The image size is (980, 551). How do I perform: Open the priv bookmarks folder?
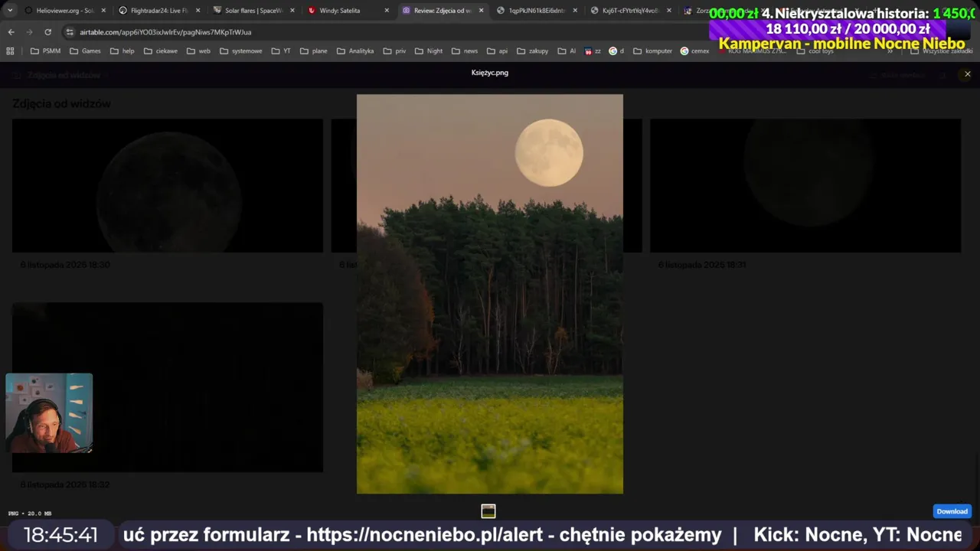tap(394, 51)
